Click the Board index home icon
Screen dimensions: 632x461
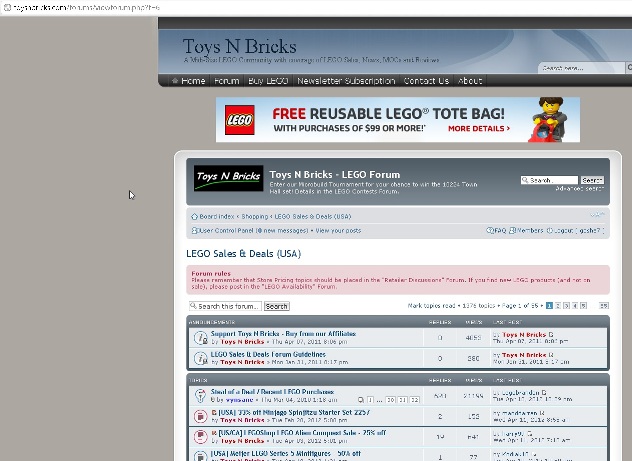(194, 216)
